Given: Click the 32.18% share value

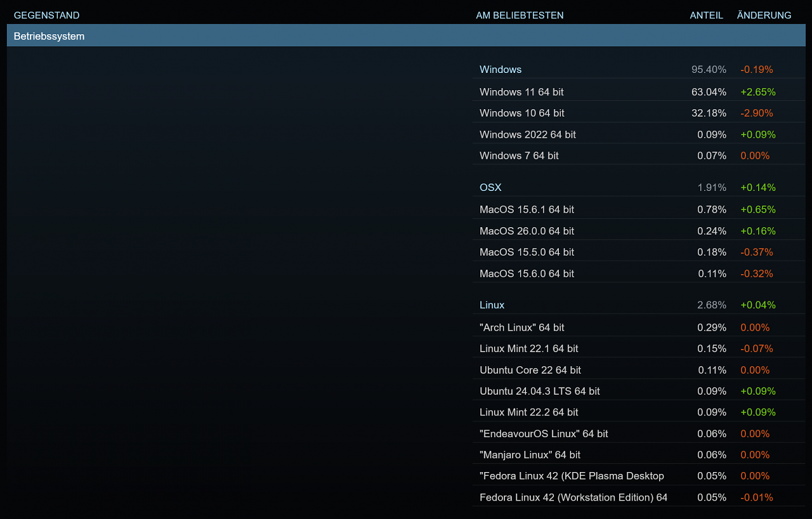Looking at the screenshot, I should click(709, 113).
